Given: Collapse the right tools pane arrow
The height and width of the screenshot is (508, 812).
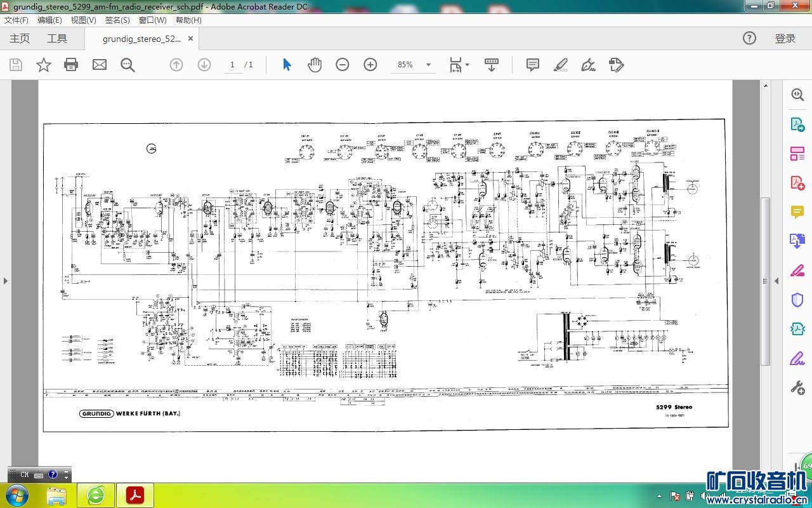Looking at the screenshot, I should (x=776, y=281).
